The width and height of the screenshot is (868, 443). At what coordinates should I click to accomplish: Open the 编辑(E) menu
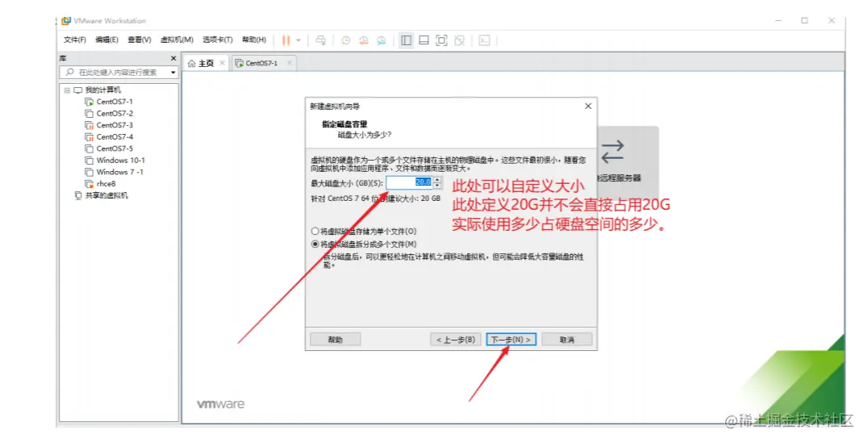point(106,40)
